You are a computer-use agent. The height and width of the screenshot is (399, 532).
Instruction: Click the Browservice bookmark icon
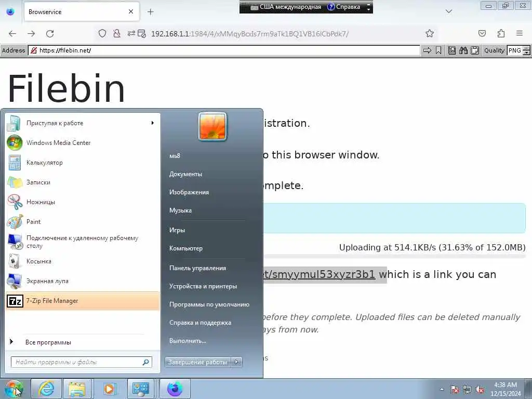point(438,50)
